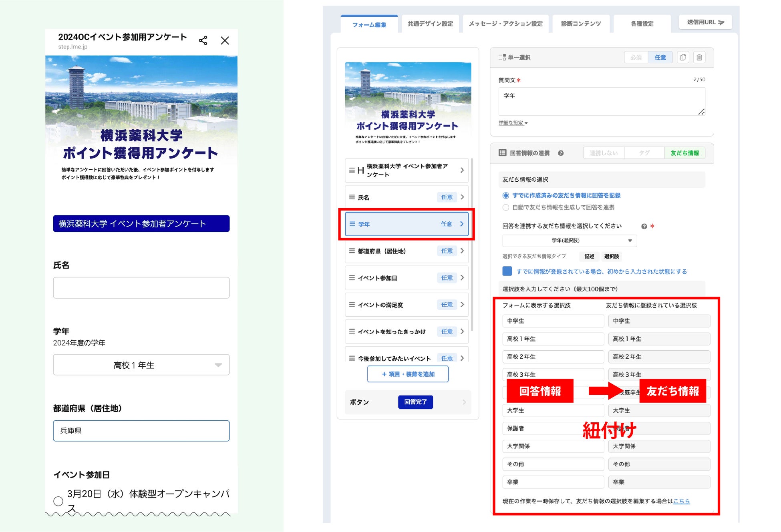Click the blue 回答完了 button swatch

[415, 402]
